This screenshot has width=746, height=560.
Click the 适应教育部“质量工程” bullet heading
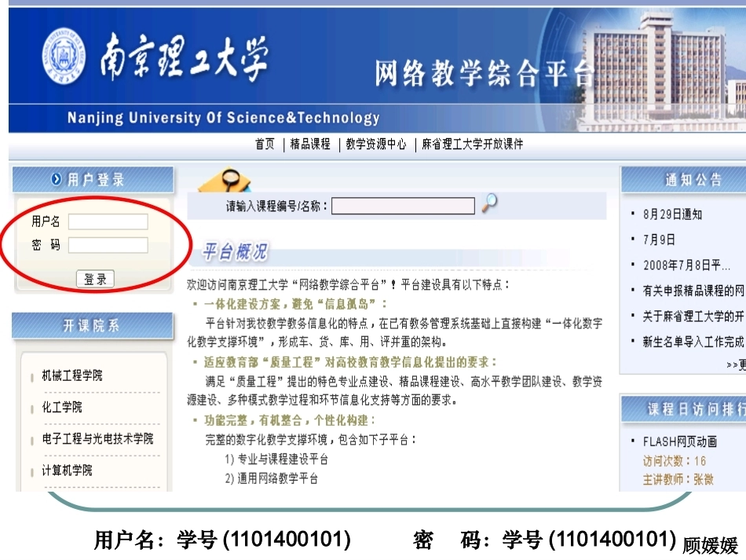349,362
